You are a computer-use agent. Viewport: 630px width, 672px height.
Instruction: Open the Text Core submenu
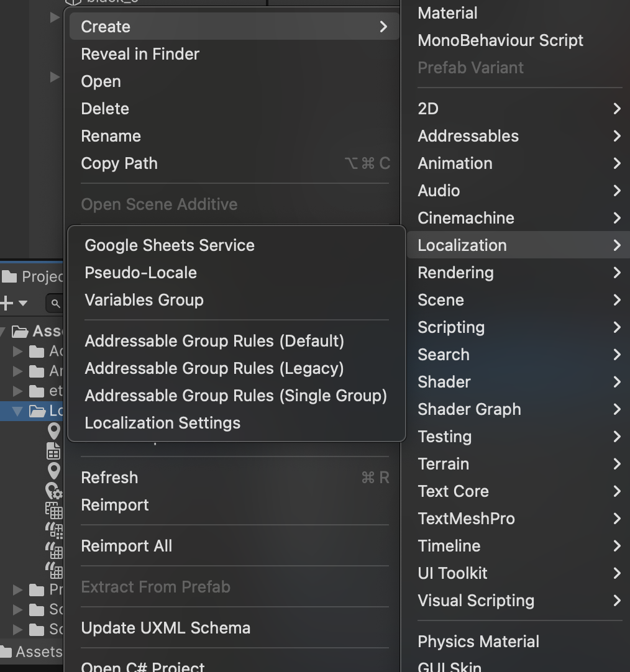point(519,491)
